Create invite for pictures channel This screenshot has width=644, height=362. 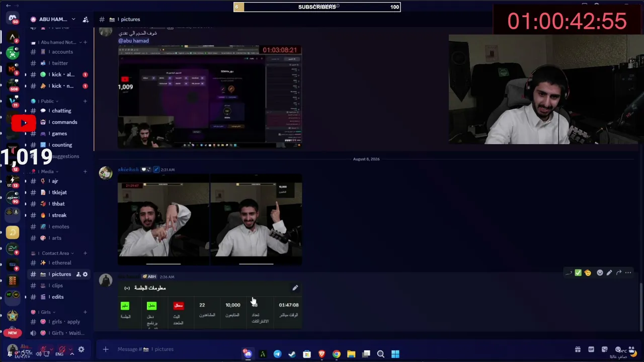[x=78, y=275]
